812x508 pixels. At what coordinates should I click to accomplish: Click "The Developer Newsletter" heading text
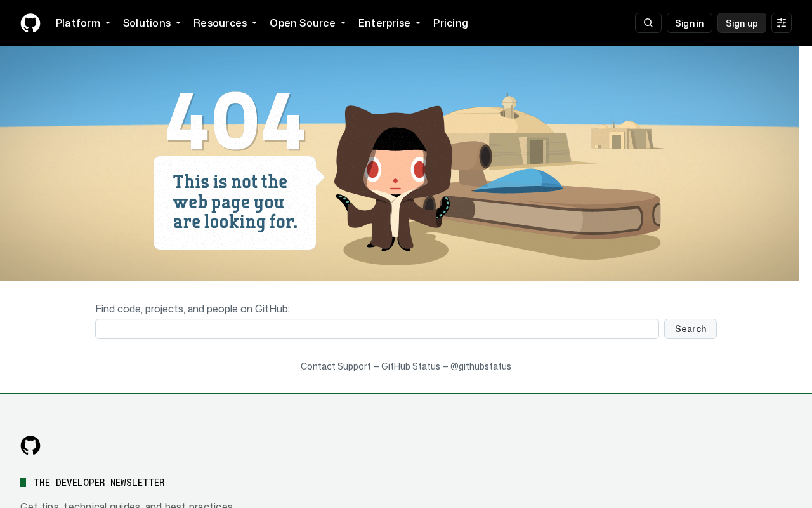99,483
